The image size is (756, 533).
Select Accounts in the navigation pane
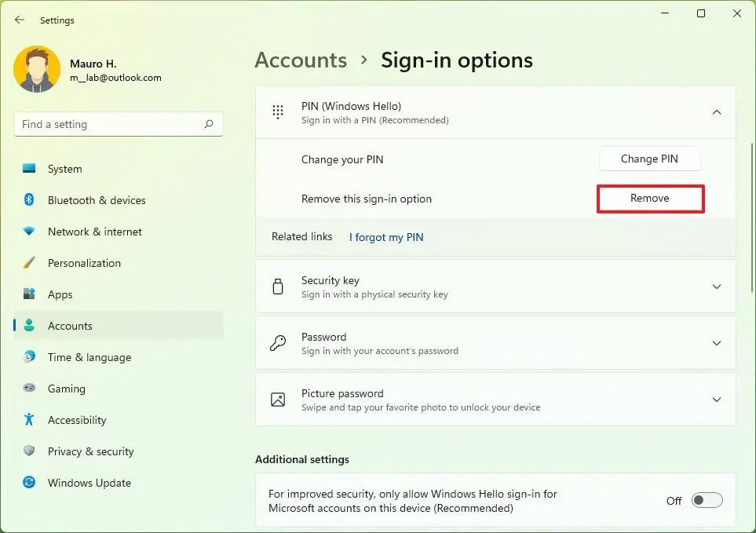pos(70,326)
